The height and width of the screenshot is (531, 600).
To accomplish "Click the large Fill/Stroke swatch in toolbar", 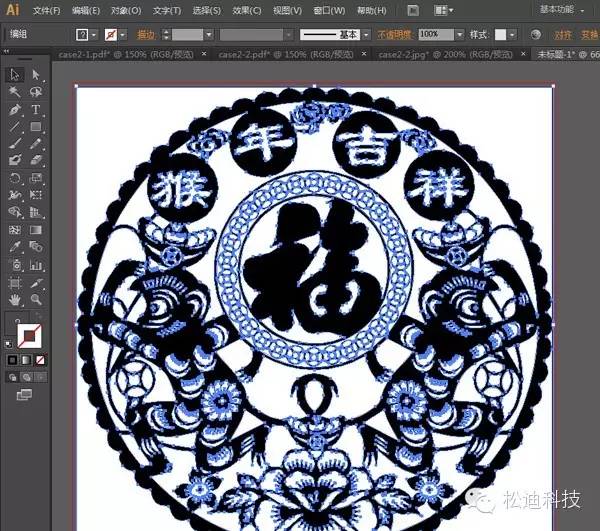I will point(29,336).
